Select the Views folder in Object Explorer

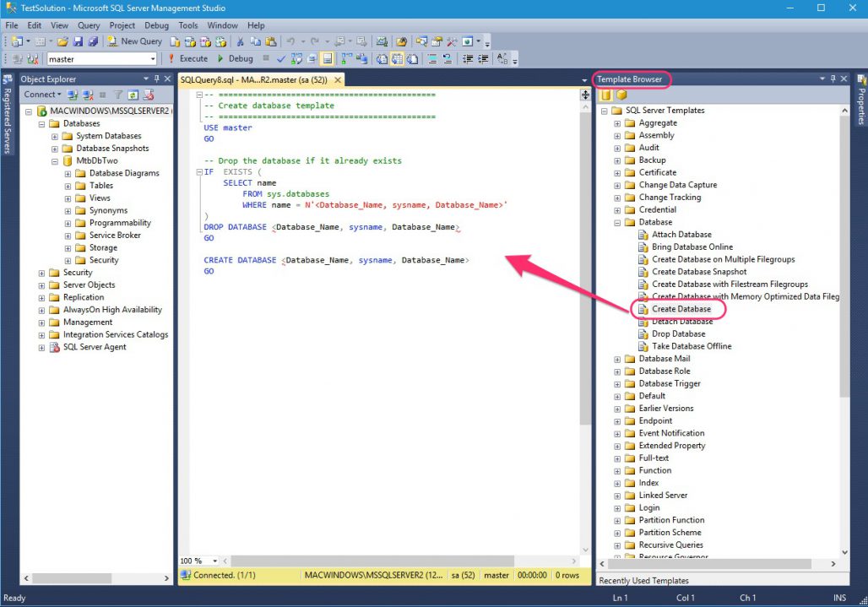(100, 198)
